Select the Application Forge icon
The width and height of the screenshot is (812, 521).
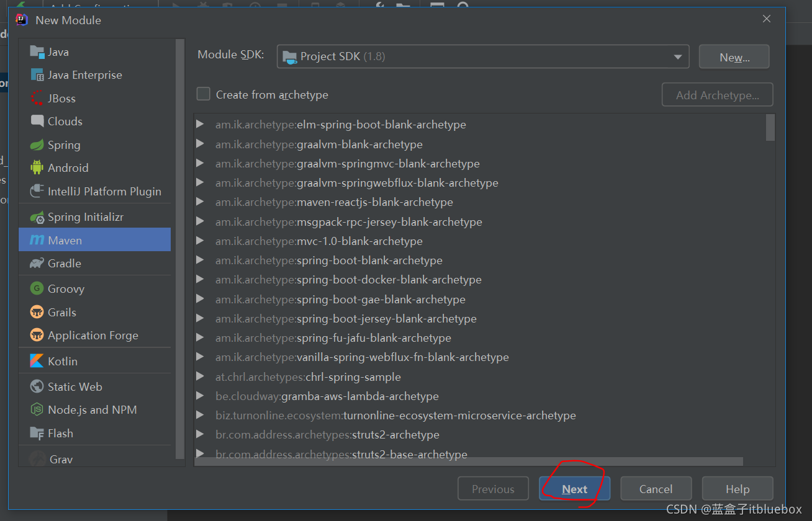pos(37,335)
